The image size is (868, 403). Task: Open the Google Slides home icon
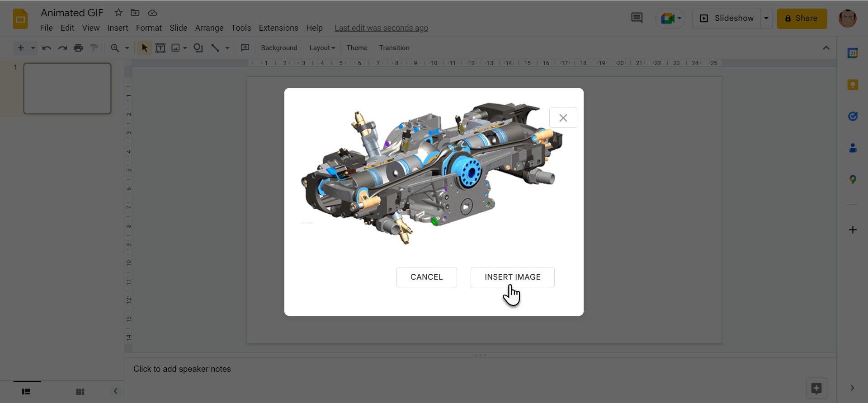pyautogui.click(x=20, y=19)
